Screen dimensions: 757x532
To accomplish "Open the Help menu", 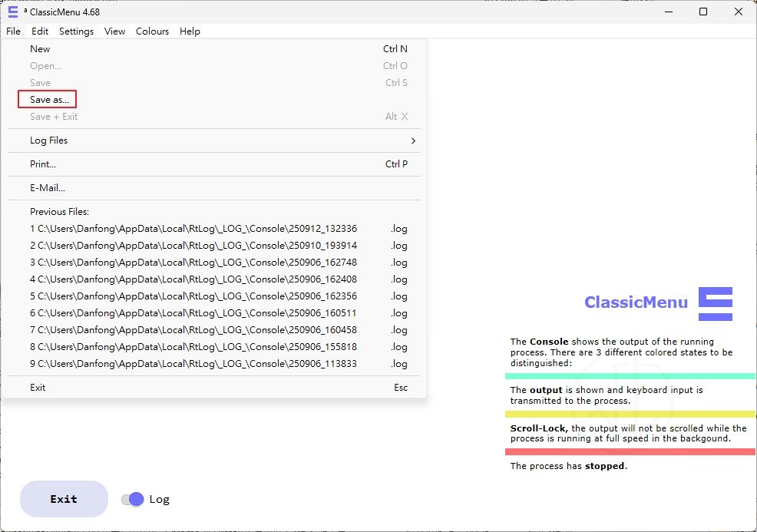I will [x=190, y=31].
